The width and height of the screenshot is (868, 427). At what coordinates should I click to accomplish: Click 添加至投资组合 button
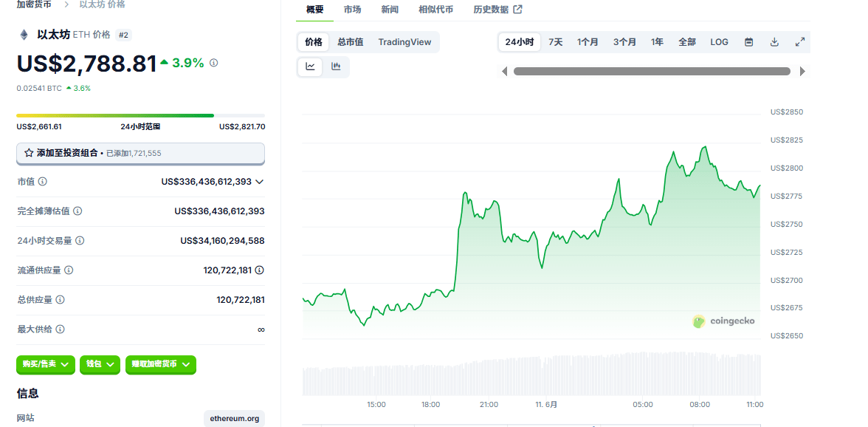[x=140, y=154]
